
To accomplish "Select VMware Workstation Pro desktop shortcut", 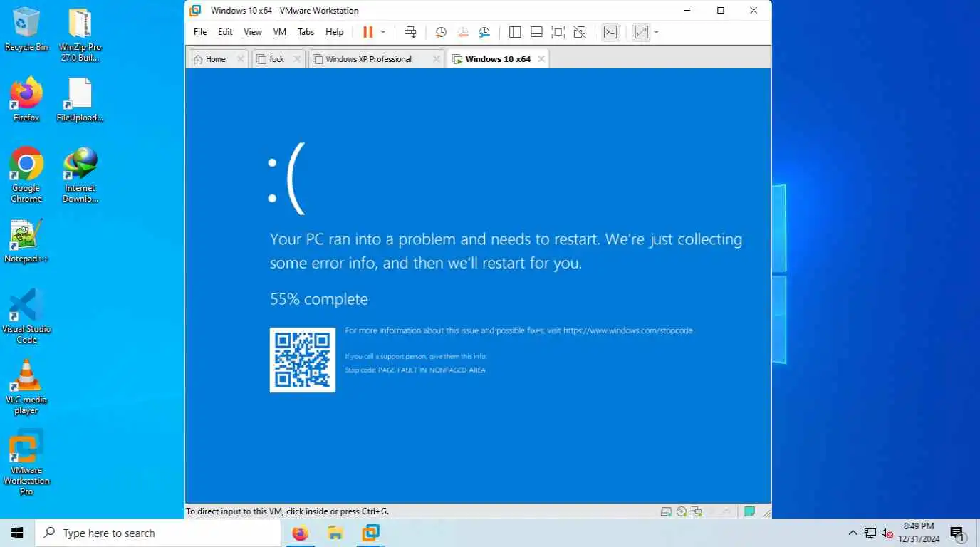I will pos(26,462).
